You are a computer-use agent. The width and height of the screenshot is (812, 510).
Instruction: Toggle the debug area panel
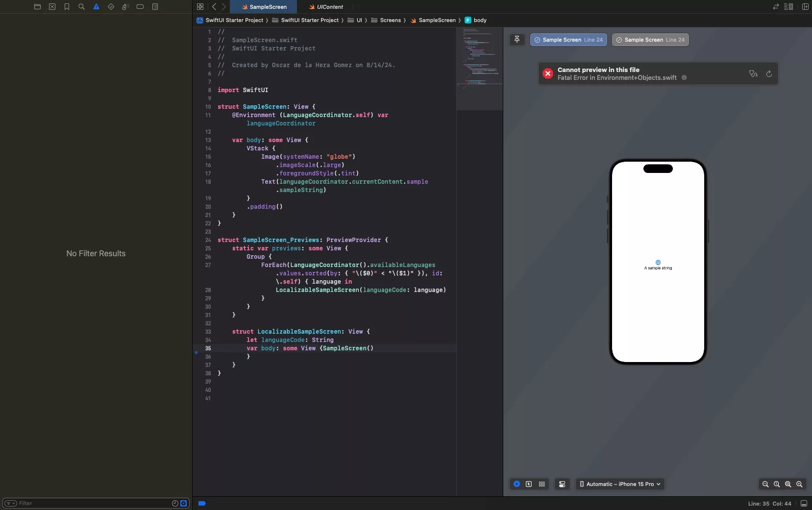(804, 504)
